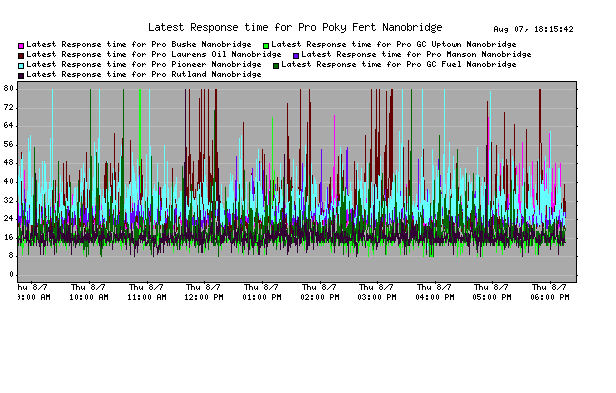Click the dark green GC Fuel legend swatch

276,66
